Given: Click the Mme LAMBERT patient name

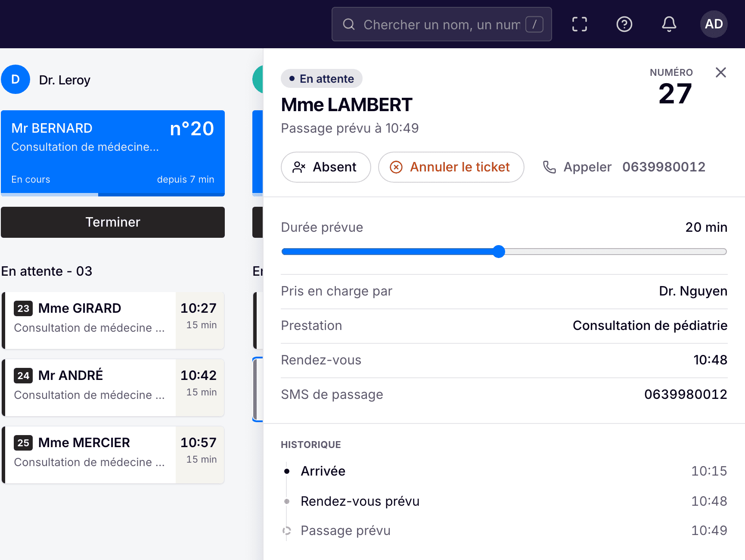Looking at the screenshot, I should pyautogui.click(x=347, y=105).
